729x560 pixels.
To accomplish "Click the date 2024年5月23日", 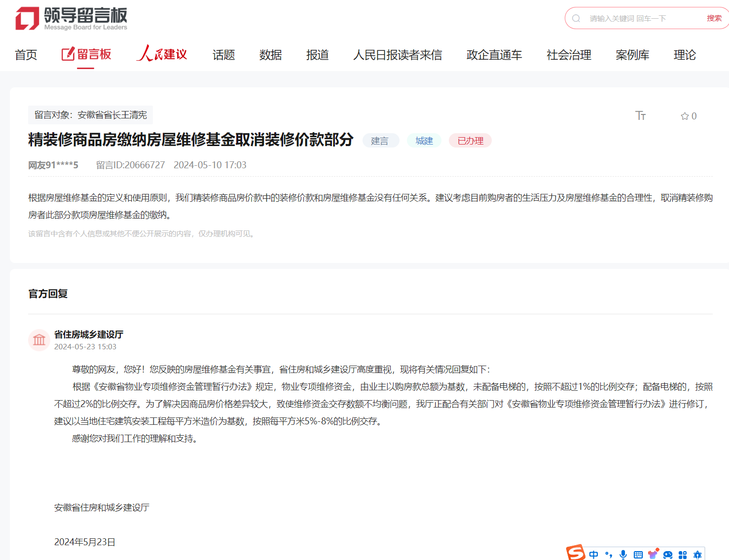I will [x=85, y=542].
